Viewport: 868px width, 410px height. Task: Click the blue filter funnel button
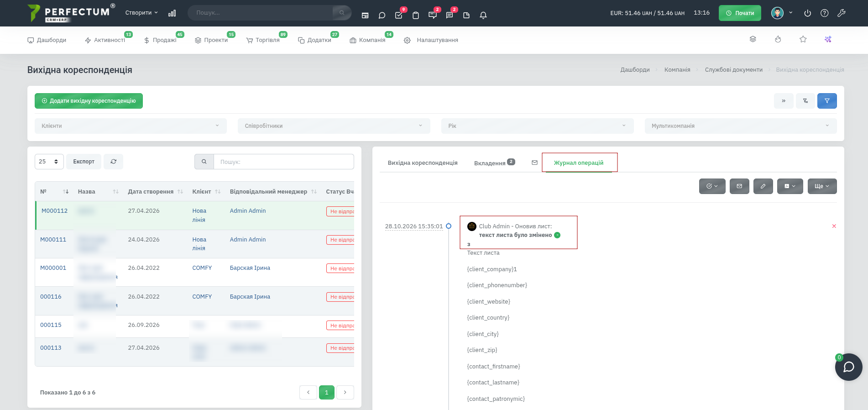827,101
